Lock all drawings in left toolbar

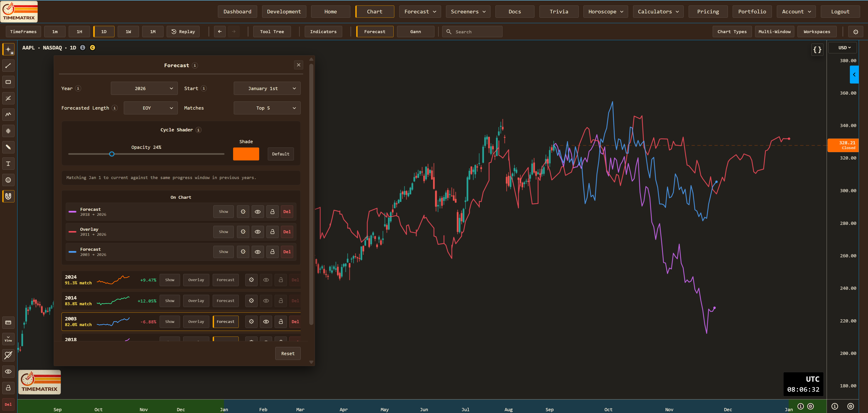point(8,388)
